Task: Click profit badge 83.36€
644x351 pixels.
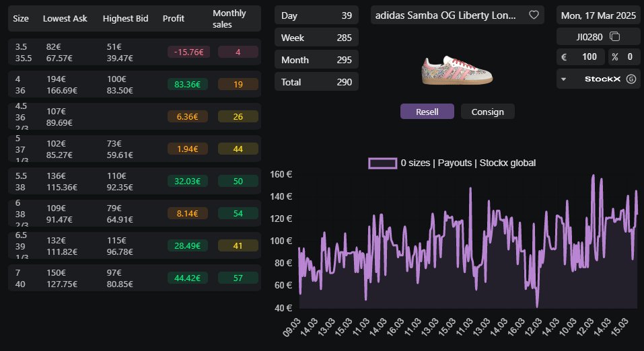Action: (187, 84)
